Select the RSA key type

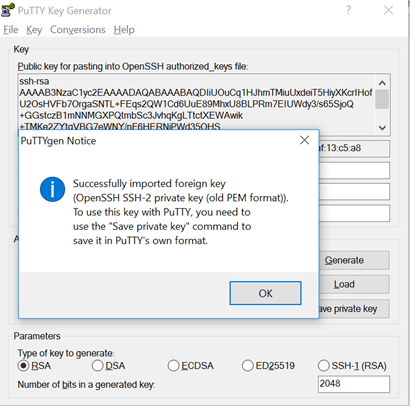[x=34, y=366]
